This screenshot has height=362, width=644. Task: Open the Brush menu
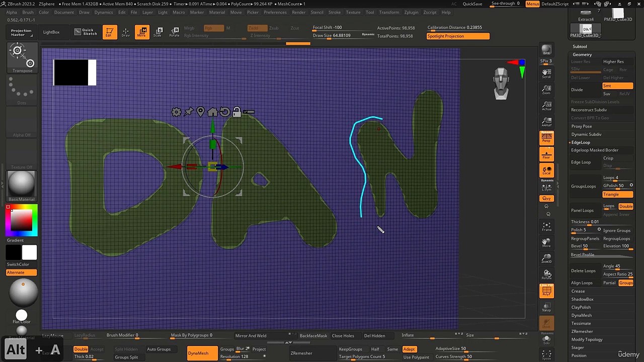coord(28,12)
